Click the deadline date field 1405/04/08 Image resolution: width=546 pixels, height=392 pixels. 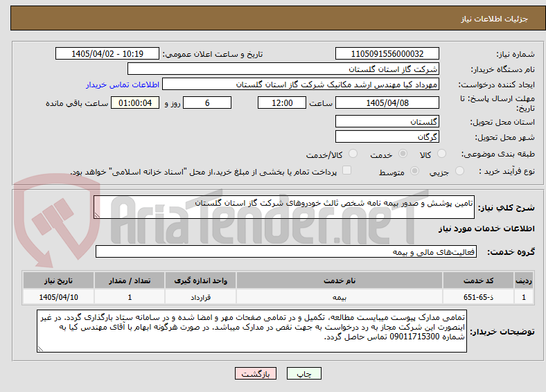point(387,103)
